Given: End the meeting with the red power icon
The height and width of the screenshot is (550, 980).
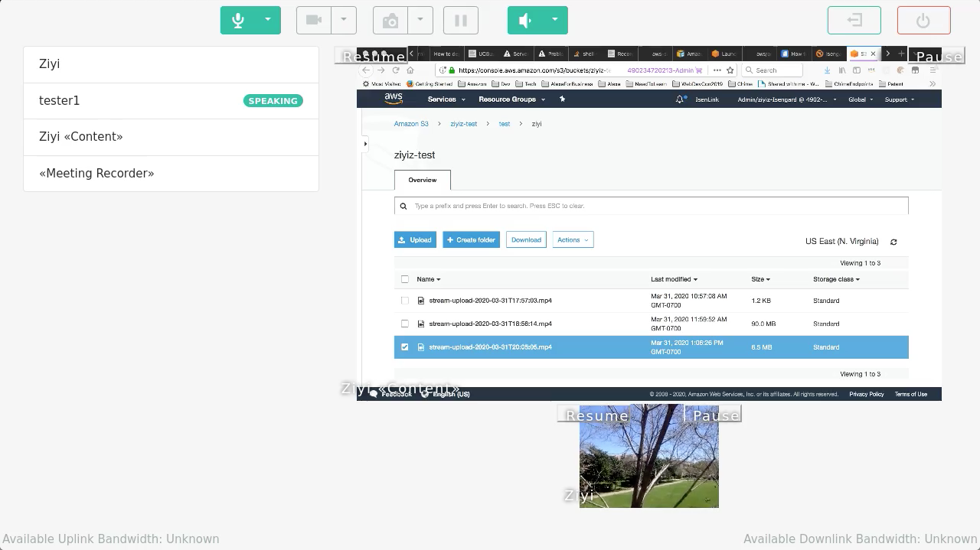Looking at the screenshot, I should point(923,21).
